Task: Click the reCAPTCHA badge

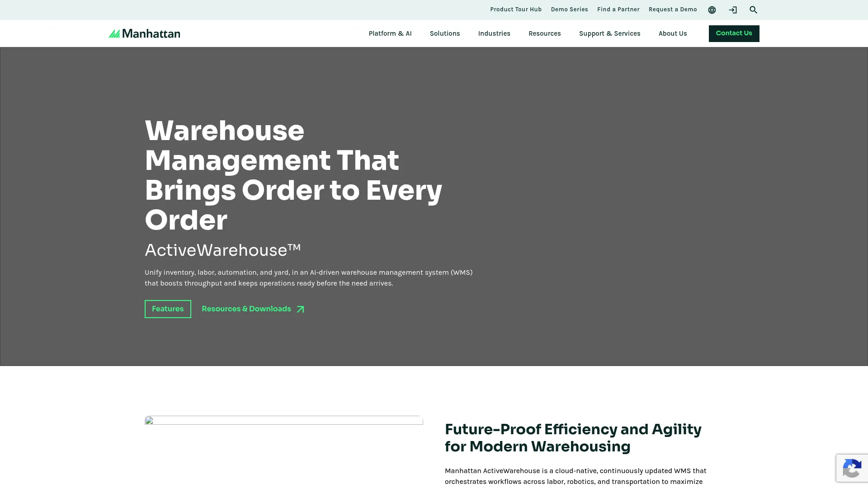Action: [852, 468]
